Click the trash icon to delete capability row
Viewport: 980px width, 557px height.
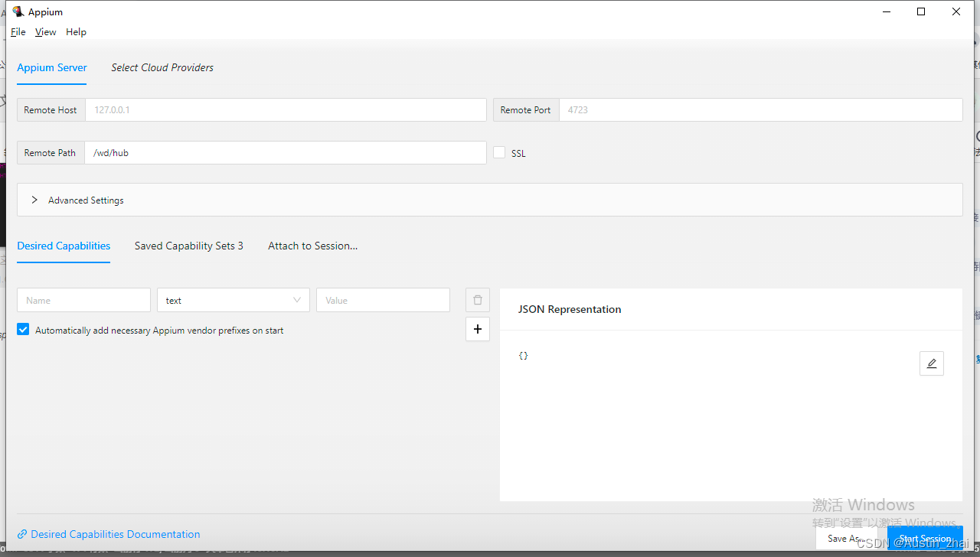(x=478, y=300)
